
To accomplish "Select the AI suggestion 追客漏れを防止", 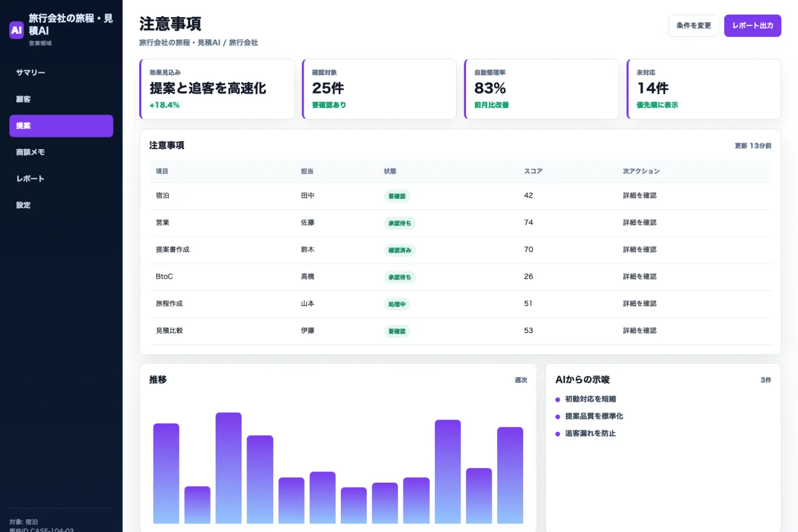I will tap(590, 433).
